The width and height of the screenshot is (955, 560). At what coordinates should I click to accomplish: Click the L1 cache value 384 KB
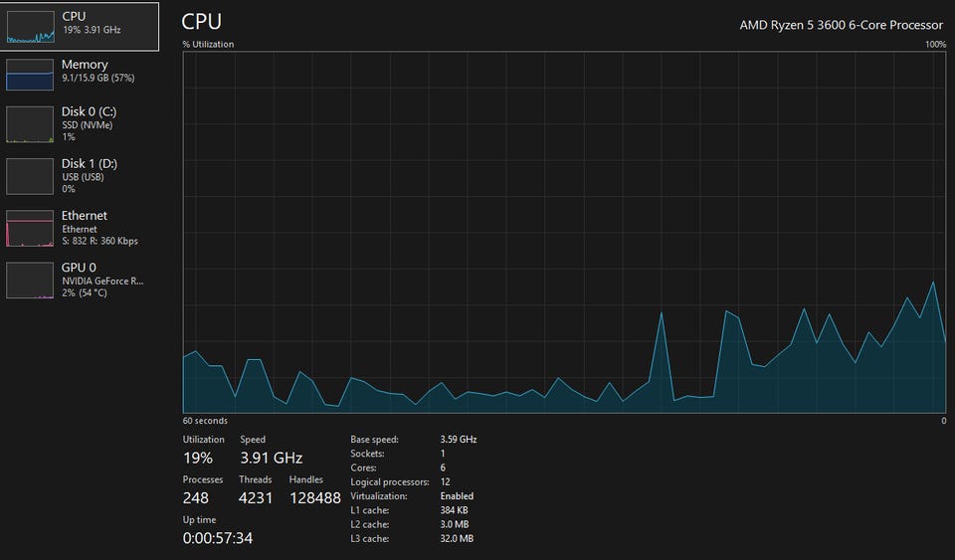coord(454,510)
